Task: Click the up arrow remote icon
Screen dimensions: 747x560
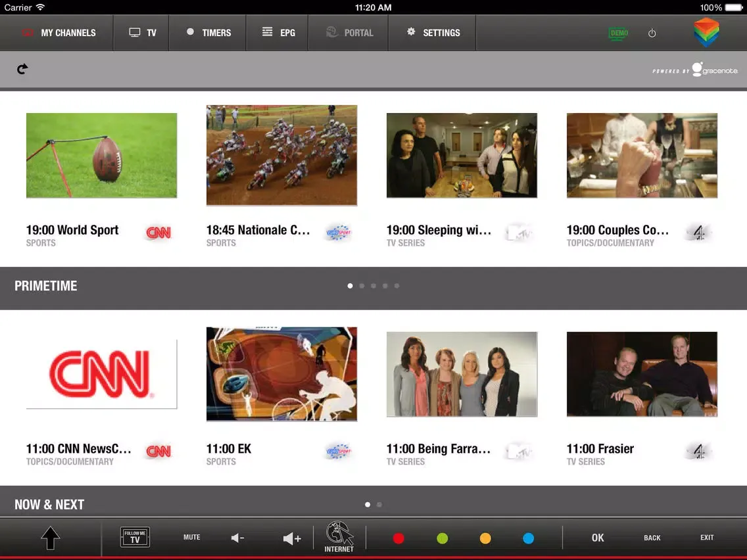Action: tap(51, 538)
